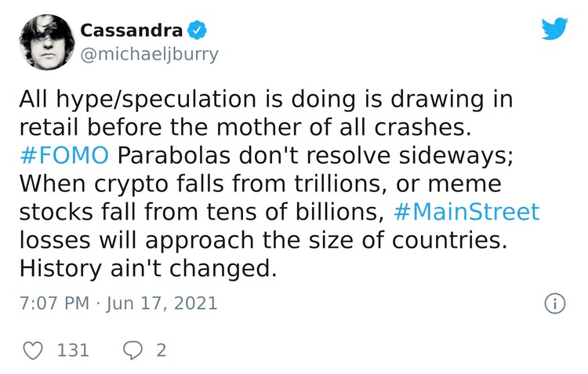Click the circled info icon

click(x=554, y=303)
